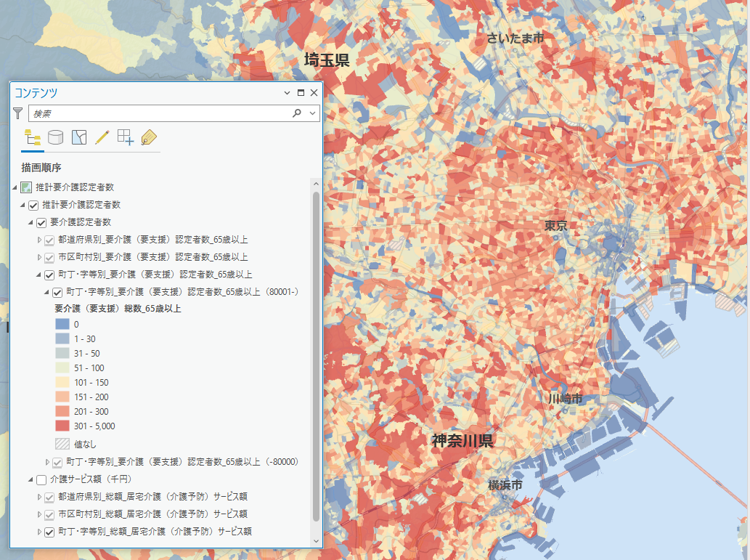This screenshot has width=750, height=560.
Task: Click the contents pane scroll-down arrow
Action: coord(316,541)
